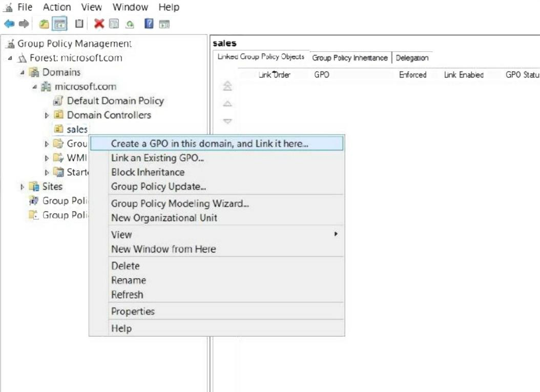Select Group Policy Update...

point(217,187)
